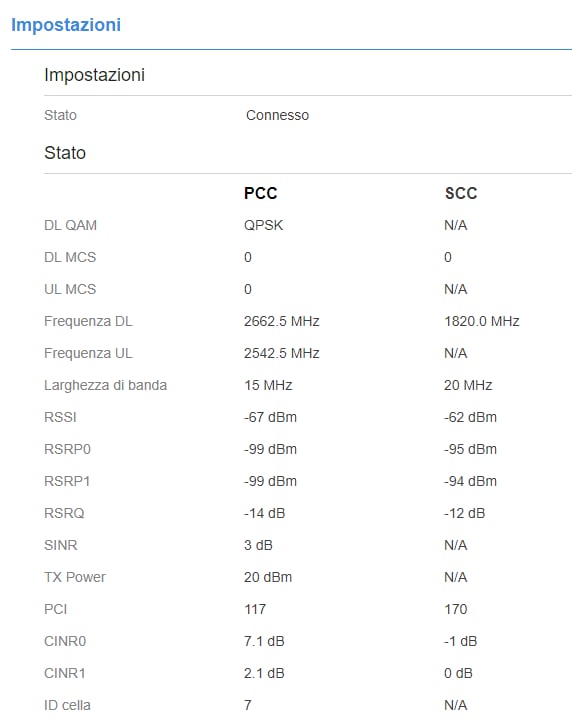The height and width of the screenshot is (724, 572).
Task: Click the blue Impostazioni page title
Action: 66,25
